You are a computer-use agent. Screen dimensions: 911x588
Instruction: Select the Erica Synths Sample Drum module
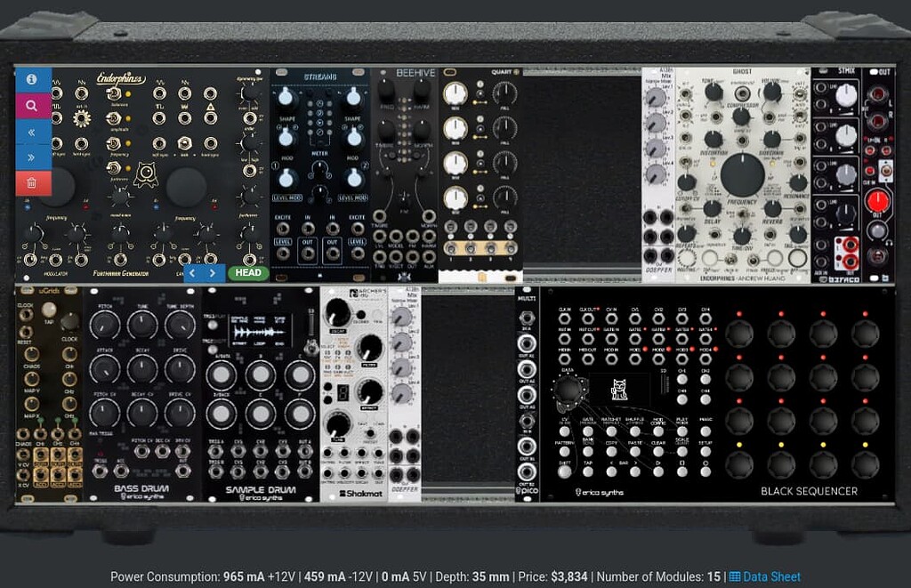(x=261, y=394)
